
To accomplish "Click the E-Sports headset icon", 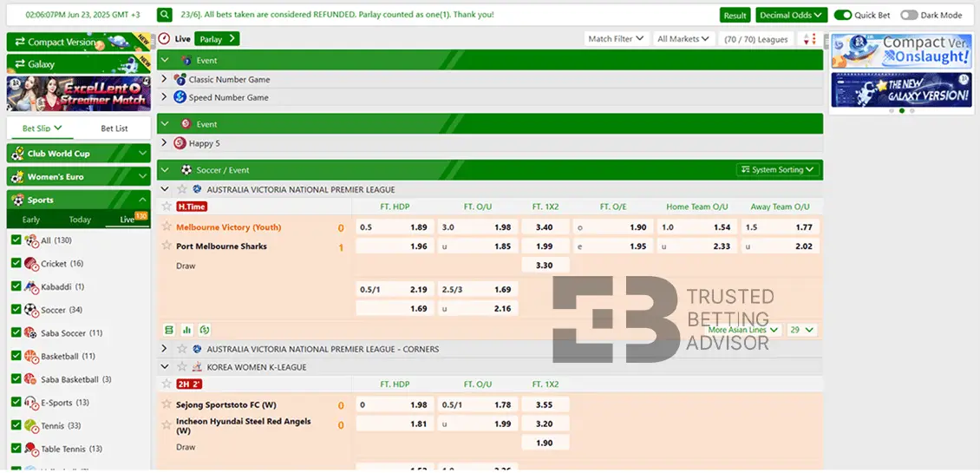I will [31, 403].
